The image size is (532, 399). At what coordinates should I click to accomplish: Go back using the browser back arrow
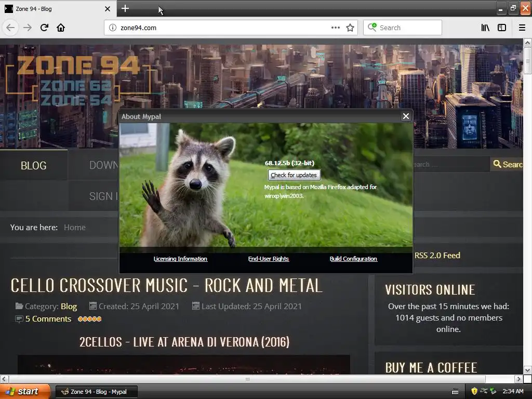click(x=10, y=28)
